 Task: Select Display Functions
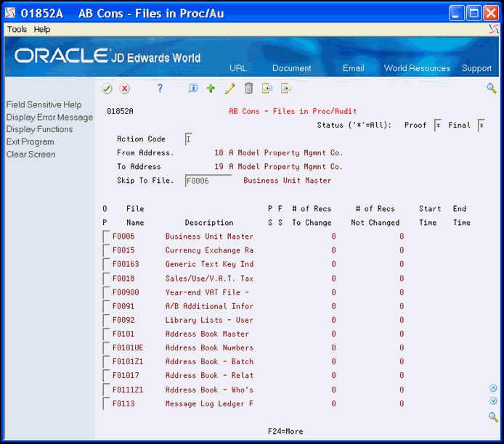click(x=39, y=129)
